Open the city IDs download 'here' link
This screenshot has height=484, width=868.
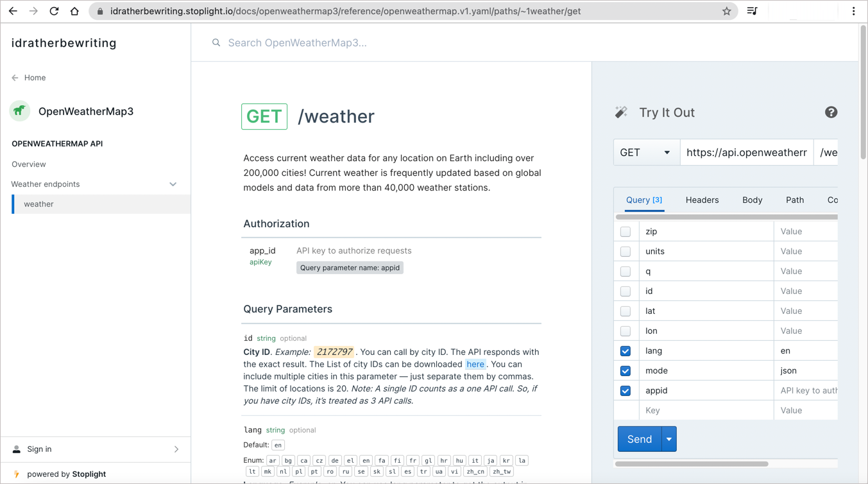click(x=475, y=364)
